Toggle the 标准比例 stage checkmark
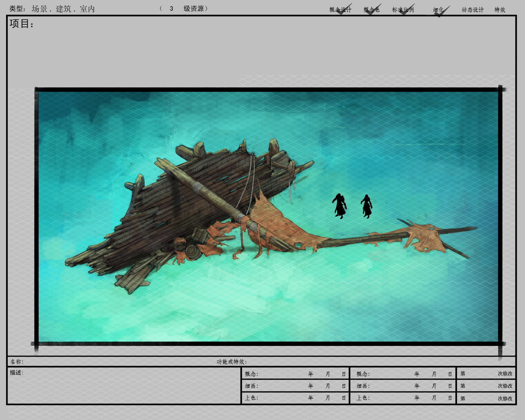The width and height of the screenshot is (525, 420). coord(403,10)
